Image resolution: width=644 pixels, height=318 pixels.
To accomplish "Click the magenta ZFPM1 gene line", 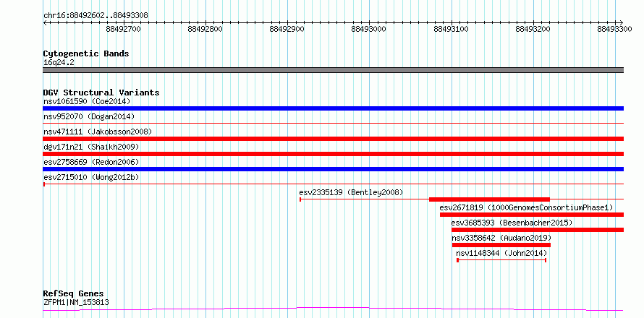I will pos(333,309).
